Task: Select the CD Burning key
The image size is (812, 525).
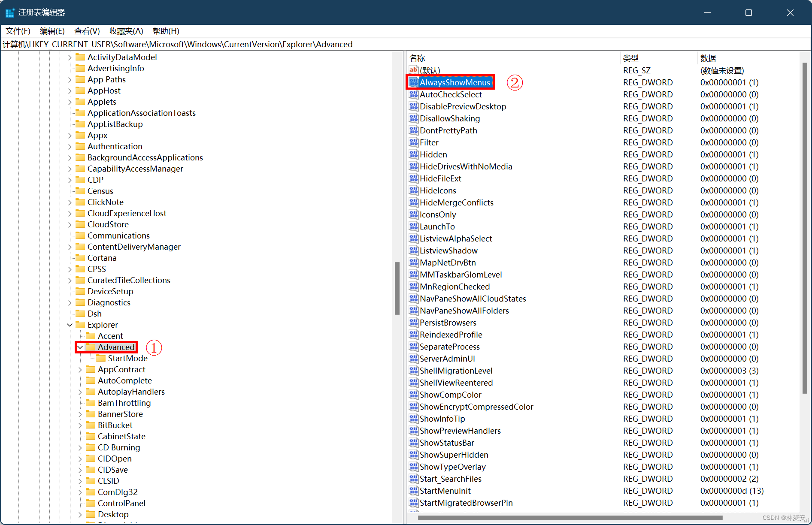Action: (x=119, y=447)
